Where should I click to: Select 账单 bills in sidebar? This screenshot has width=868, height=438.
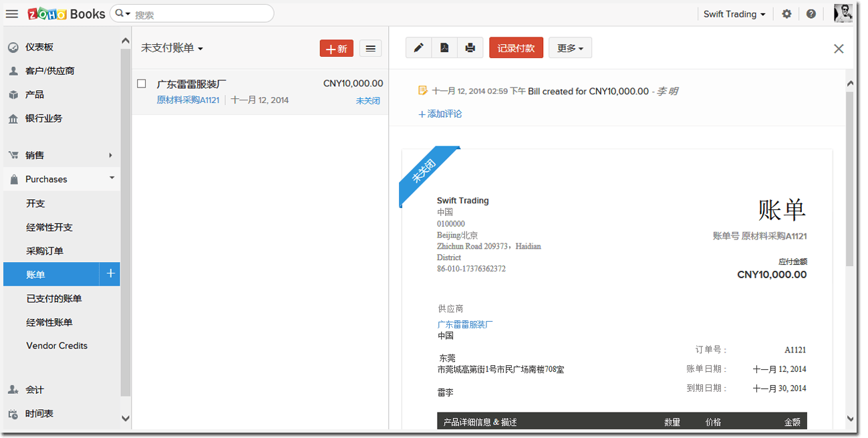click(51, 274)
